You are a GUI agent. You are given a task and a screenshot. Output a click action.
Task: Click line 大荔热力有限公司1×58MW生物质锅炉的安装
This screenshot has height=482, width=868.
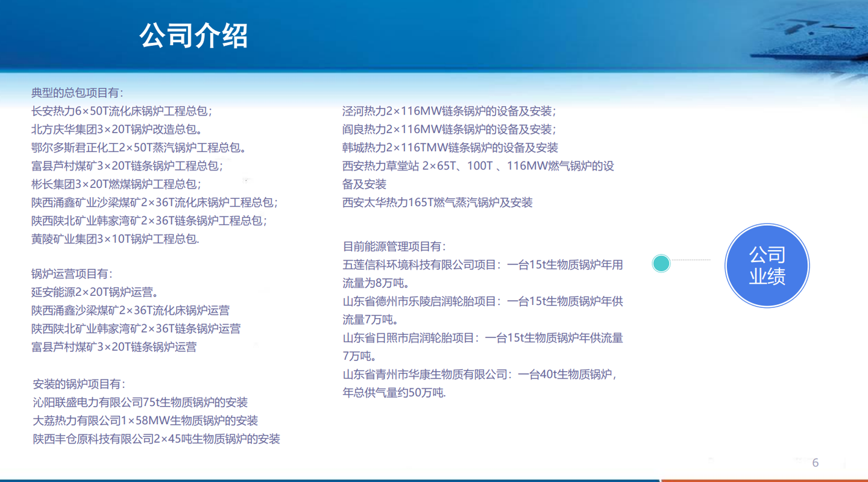tap(145, 421)
